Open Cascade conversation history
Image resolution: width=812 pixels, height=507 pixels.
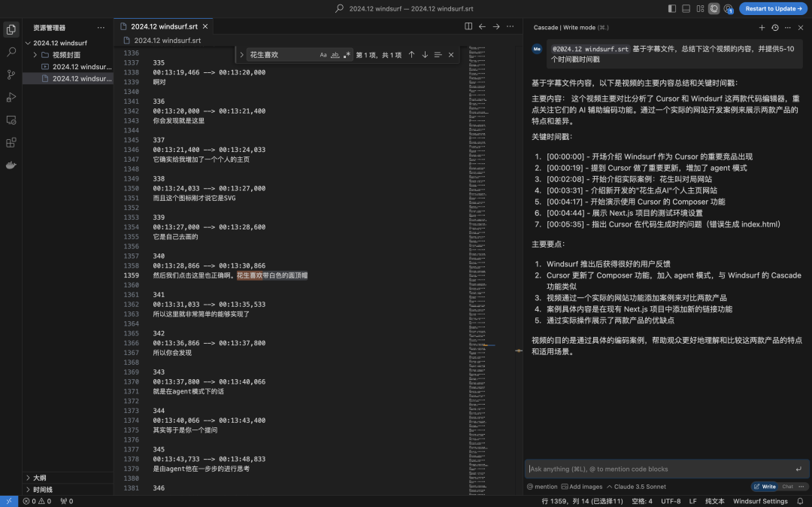point(775,28)
